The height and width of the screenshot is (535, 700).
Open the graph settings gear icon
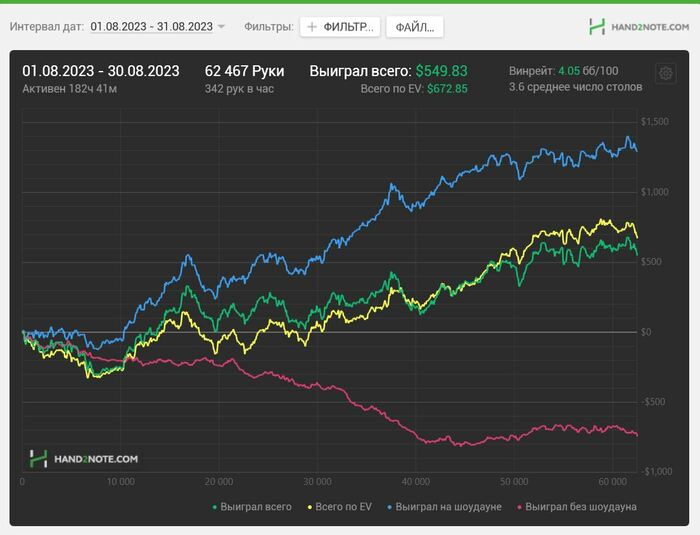pos(665,73)
